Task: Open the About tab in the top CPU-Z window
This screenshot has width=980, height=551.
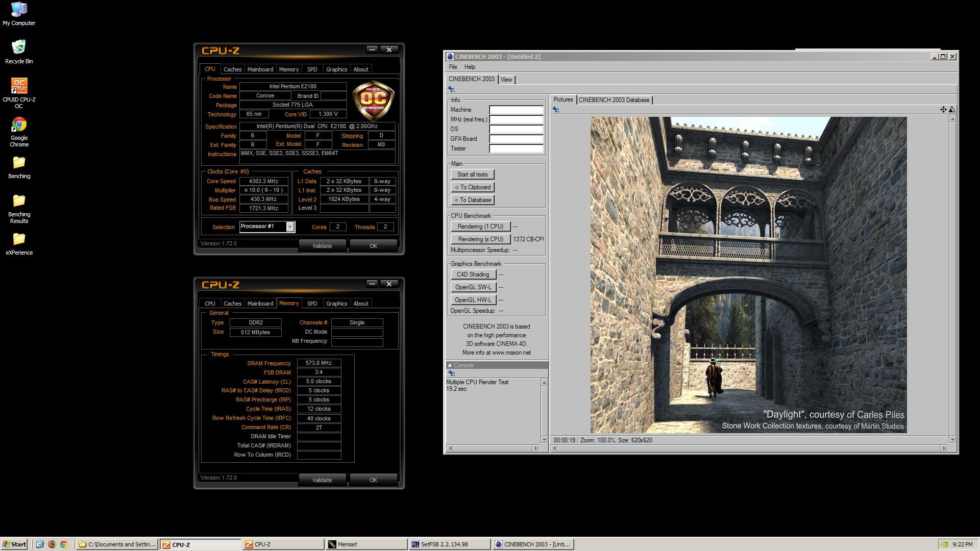Action: point(361,69)
